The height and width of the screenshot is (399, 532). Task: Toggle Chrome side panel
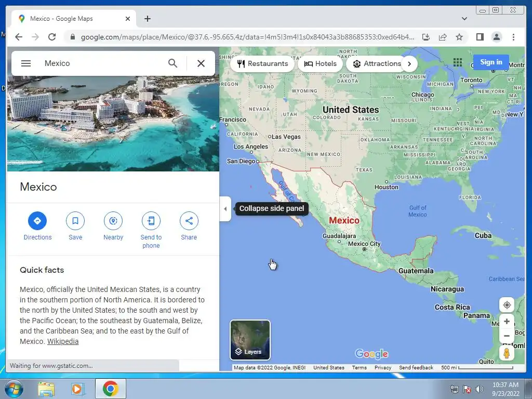pyautogui.click(x=480, y=37)
